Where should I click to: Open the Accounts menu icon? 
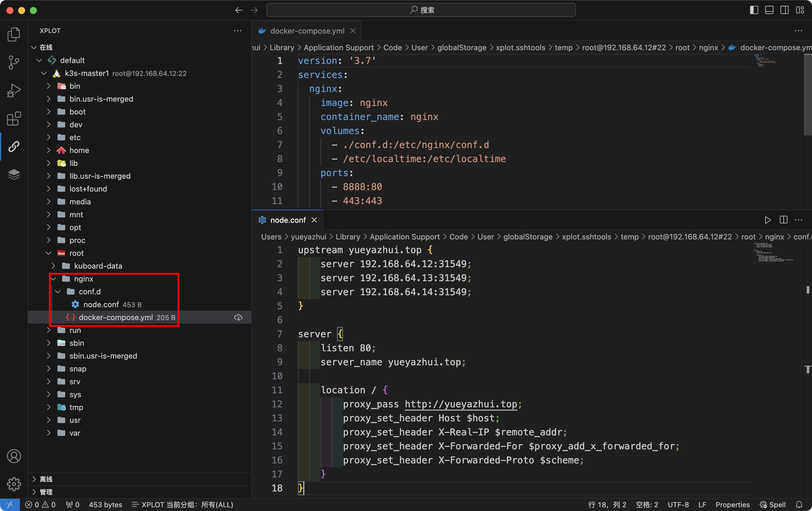(x=14, y=456)
